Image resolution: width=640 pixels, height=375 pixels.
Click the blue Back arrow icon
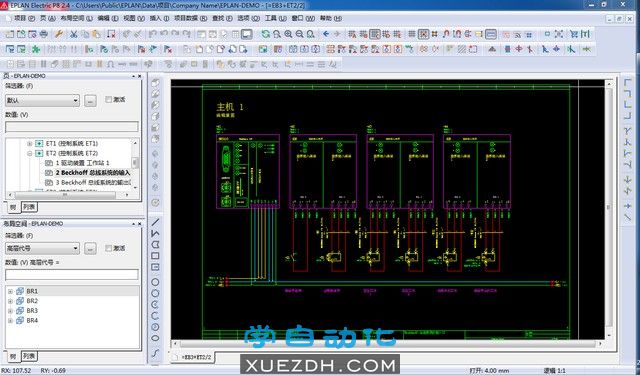(326, 34)
